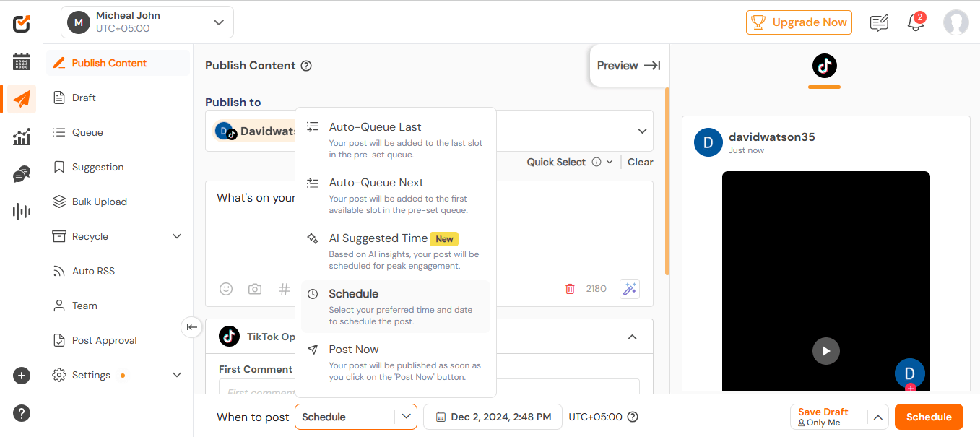Open the Micheal John workspace dropdown
Screen dimensions: 980x437
pos(147,22)
